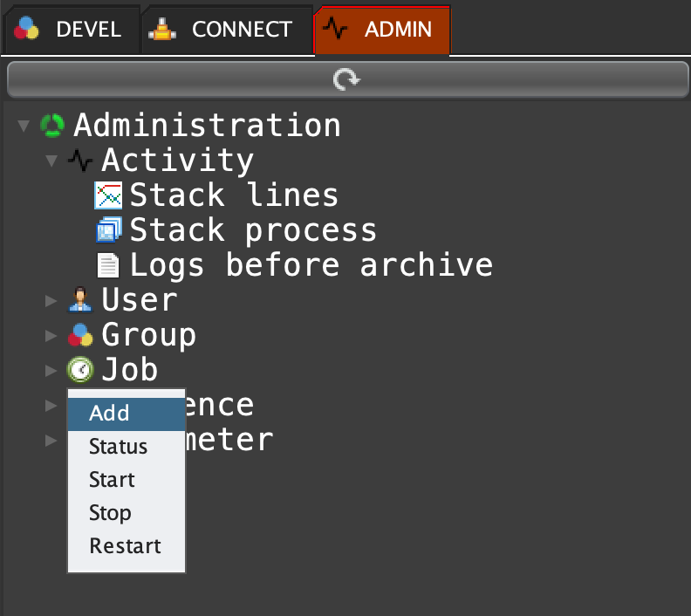Screen dimensions: 691x616
Task: Click the Group colored circles icon
Action: point(80,335)
